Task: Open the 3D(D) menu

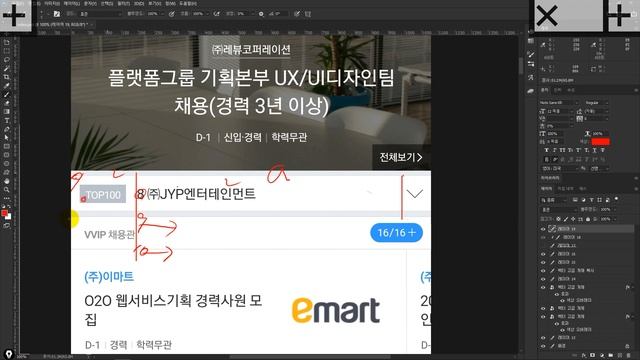Action: (139, 3)
